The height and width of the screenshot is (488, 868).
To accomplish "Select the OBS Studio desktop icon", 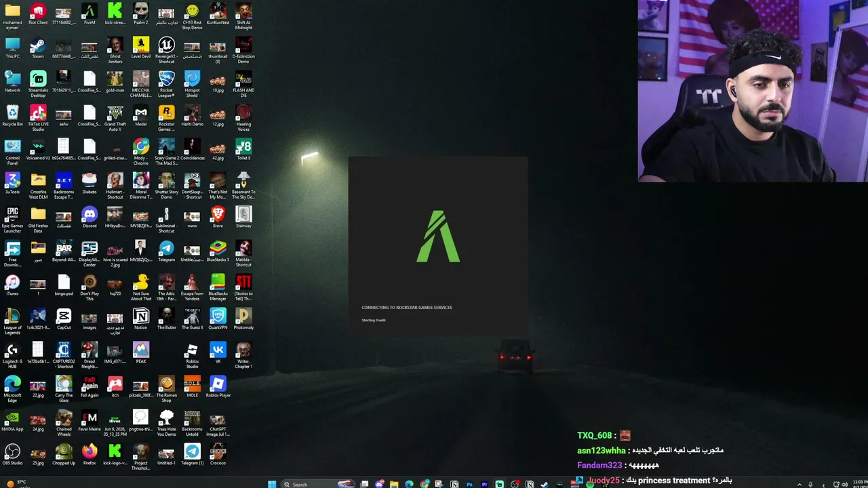I will pyautogui.click(x=12, y=455).
